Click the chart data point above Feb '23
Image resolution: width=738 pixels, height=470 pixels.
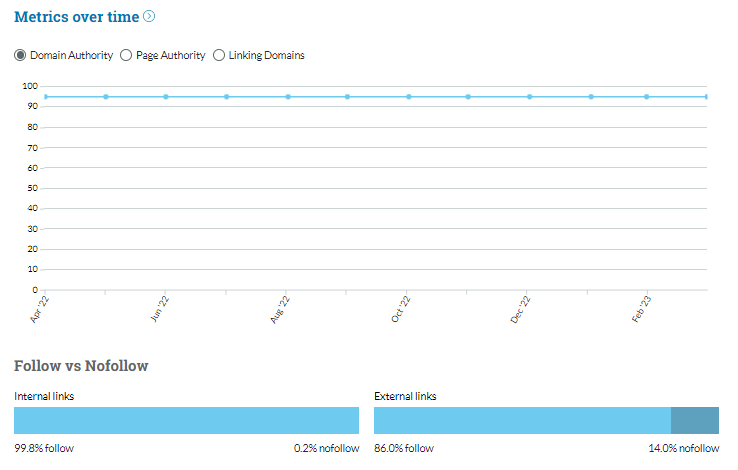647,97
